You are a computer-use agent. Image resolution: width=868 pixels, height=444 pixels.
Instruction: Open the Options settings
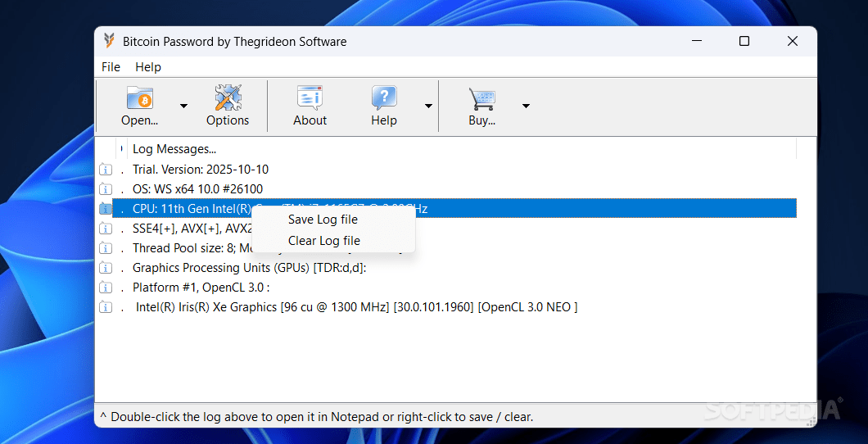coord(228,106)
